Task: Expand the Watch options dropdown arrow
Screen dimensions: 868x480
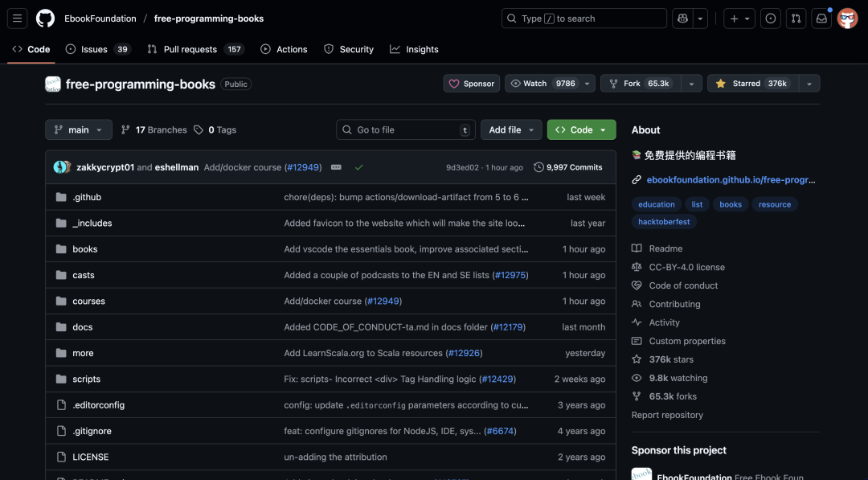Action: [x=588, y=84]
